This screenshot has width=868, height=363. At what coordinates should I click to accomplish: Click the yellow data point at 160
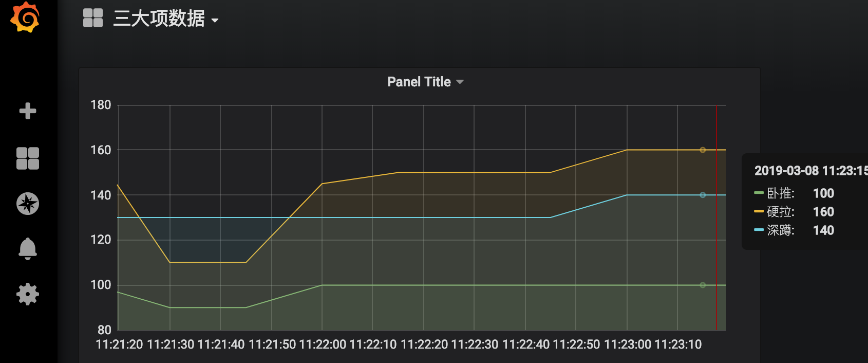coord(703,150)
